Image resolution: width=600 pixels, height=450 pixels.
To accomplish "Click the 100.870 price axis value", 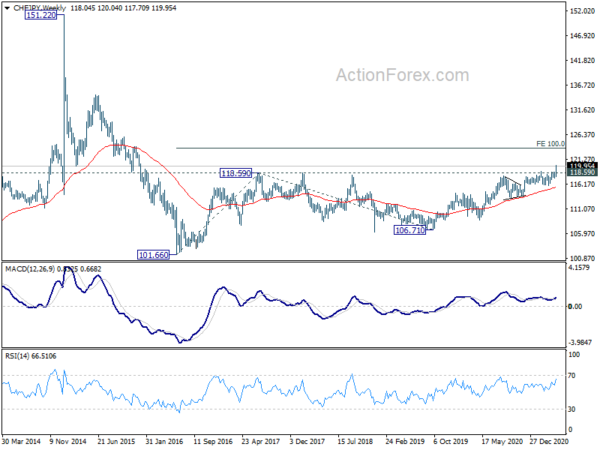I will coord(582,259).
